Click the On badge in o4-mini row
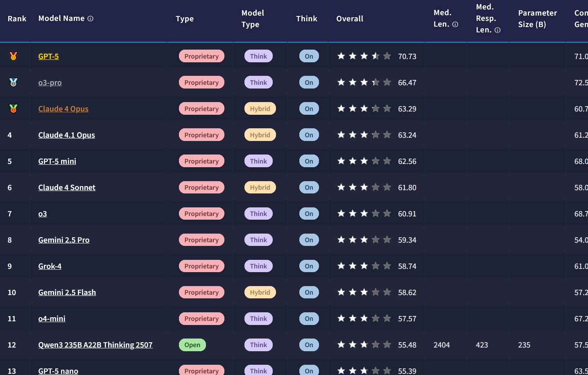Screen dimensions: 588x375 (309, 318)
